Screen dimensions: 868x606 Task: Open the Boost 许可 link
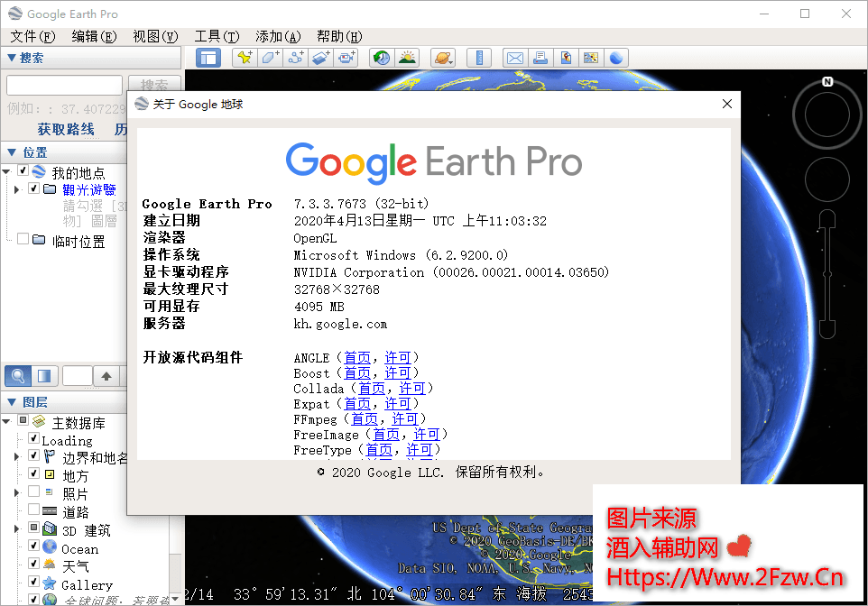[x=398, y=373]
